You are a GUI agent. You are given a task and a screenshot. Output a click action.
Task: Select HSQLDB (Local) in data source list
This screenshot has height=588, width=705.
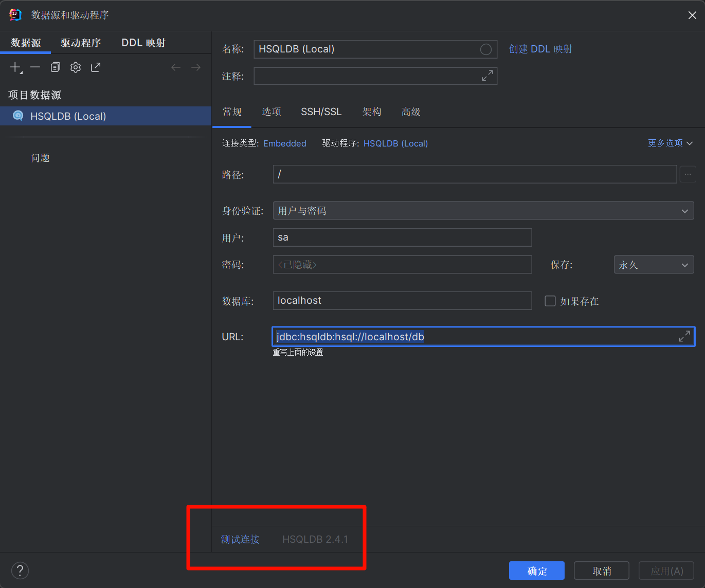[x=105, y=116]
